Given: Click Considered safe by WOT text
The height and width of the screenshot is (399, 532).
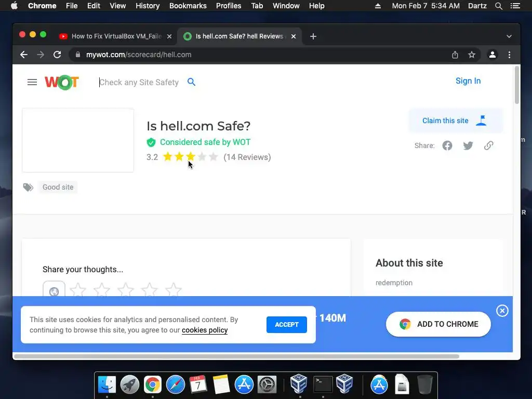Looking at the screenshot, I should coord(205,142).
